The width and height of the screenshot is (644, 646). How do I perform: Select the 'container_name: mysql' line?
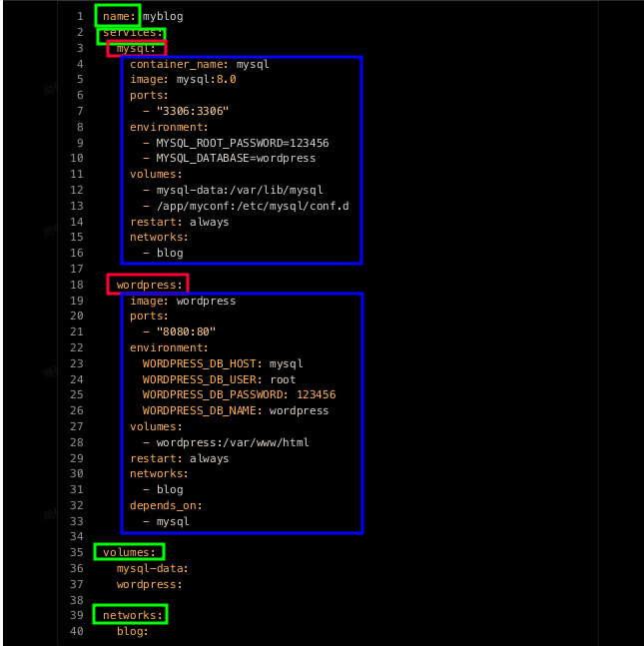(200, 64)
